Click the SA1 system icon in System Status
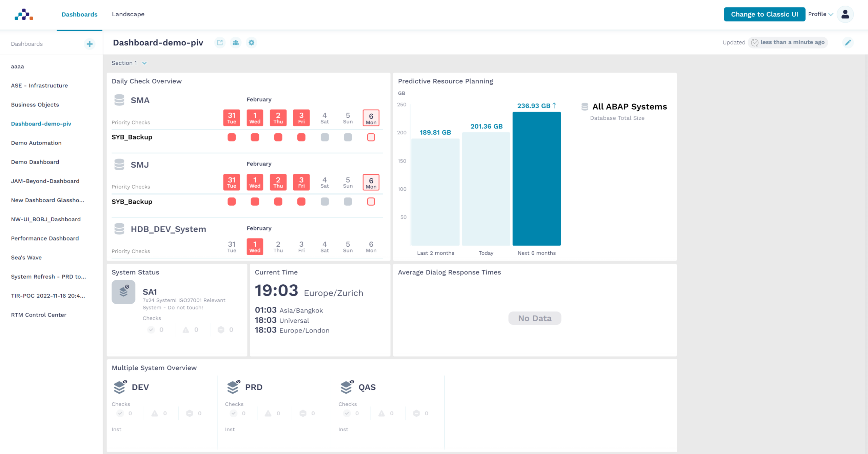868x454 pixels. point(123,291)
